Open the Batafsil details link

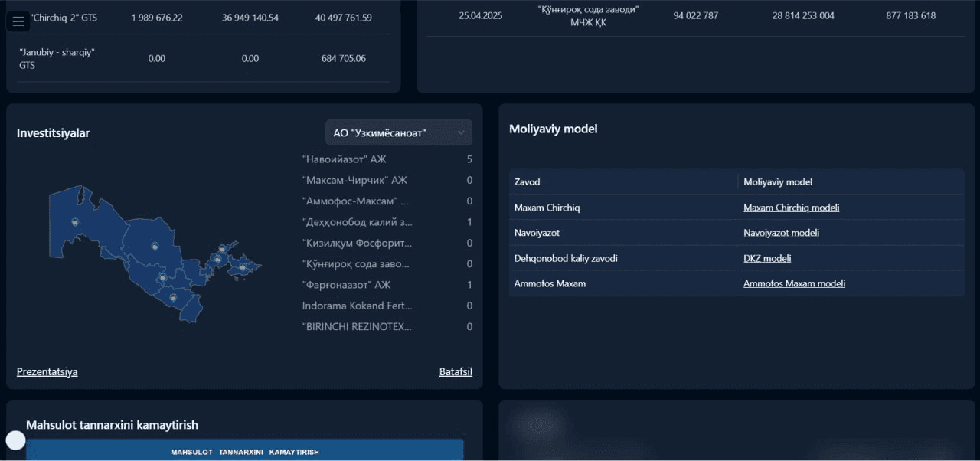(x=456, y=371)
